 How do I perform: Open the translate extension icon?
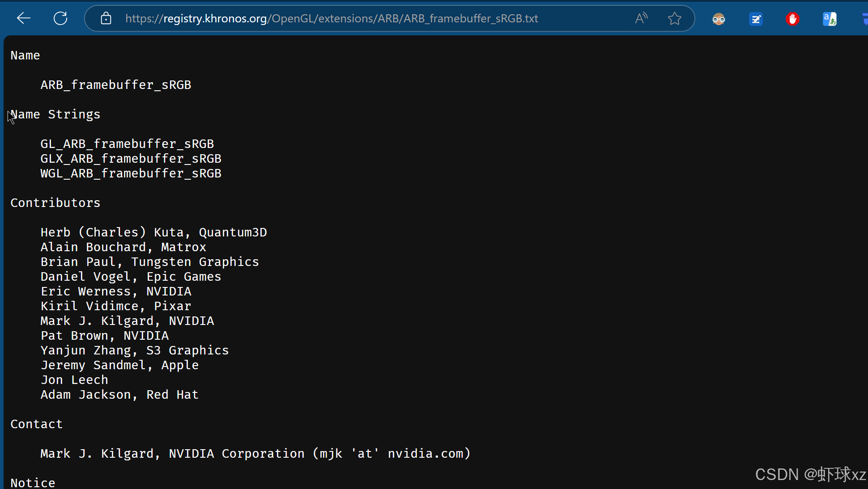(830, 19)
